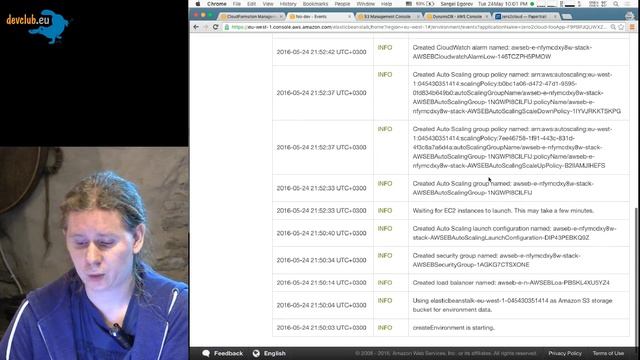The image size is (640, 360).
Task: Click the battery status in menu bar
Action: [x=425, y=4]
